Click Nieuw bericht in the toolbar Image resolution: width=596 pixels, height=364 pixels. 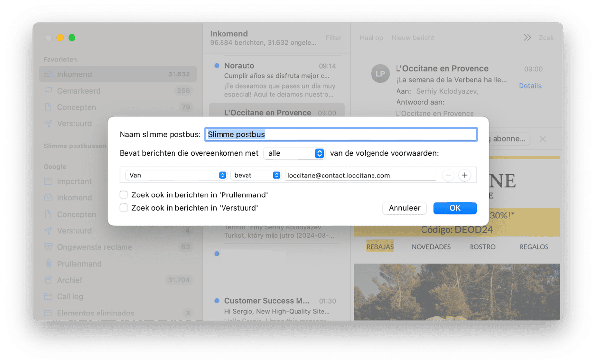pyautogui.click(x=413, y=38)
